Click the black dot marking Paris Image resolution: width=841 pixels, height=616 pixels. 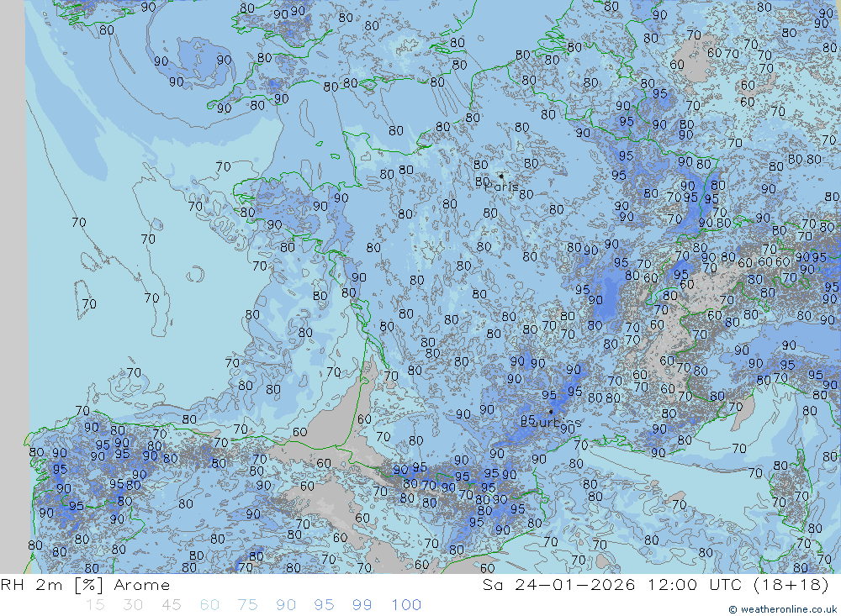point(501,176)
